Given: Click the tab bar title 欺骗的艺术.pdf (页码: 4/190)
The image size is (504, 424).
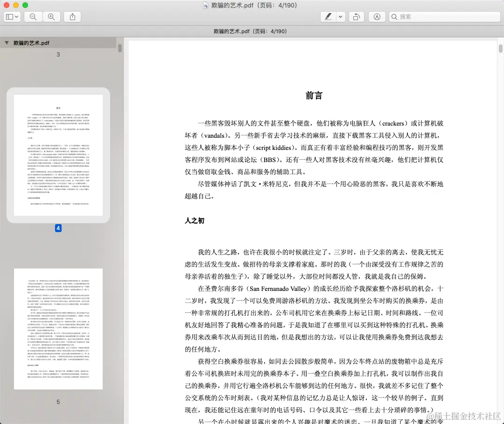Looking at the screenshot, I should click(x=250, y=31).
